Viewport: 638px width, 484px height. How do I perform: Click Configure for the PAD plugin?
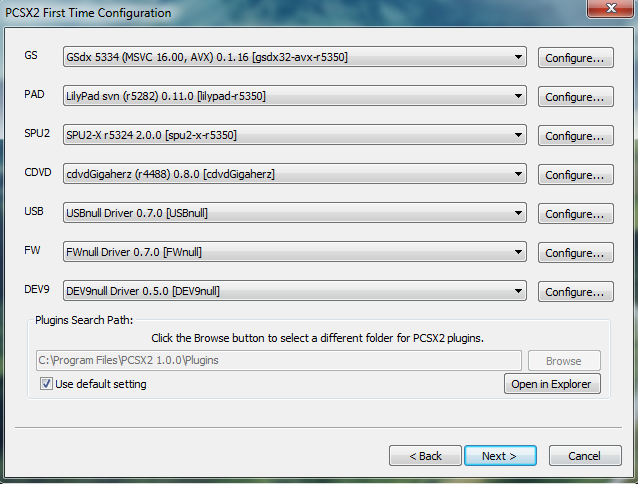click(x=575, y=97)
